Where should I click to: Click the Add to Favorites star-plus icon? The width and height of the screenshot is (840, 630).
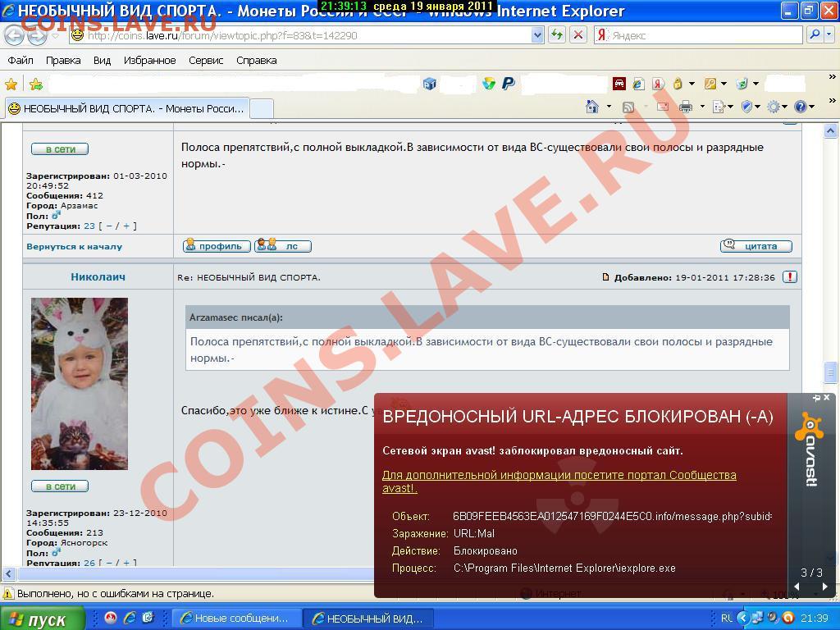point(36,84)
